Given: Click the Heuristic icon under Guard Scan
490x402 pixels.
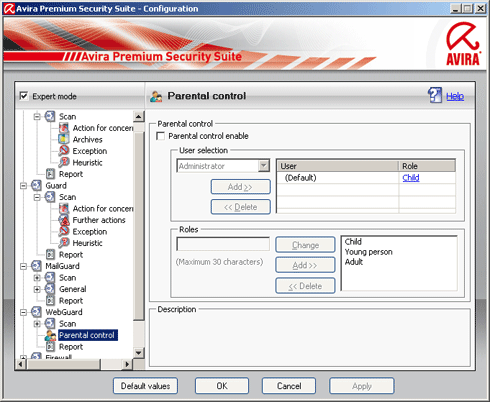Looking at the screenshot, I should (64, 243).
